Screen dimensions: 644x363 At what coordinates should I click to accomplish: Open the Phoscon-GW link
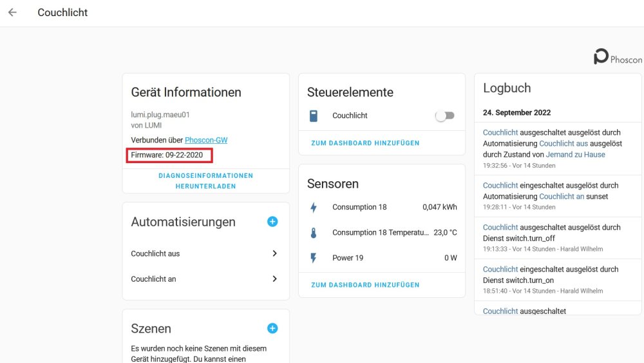206,140
